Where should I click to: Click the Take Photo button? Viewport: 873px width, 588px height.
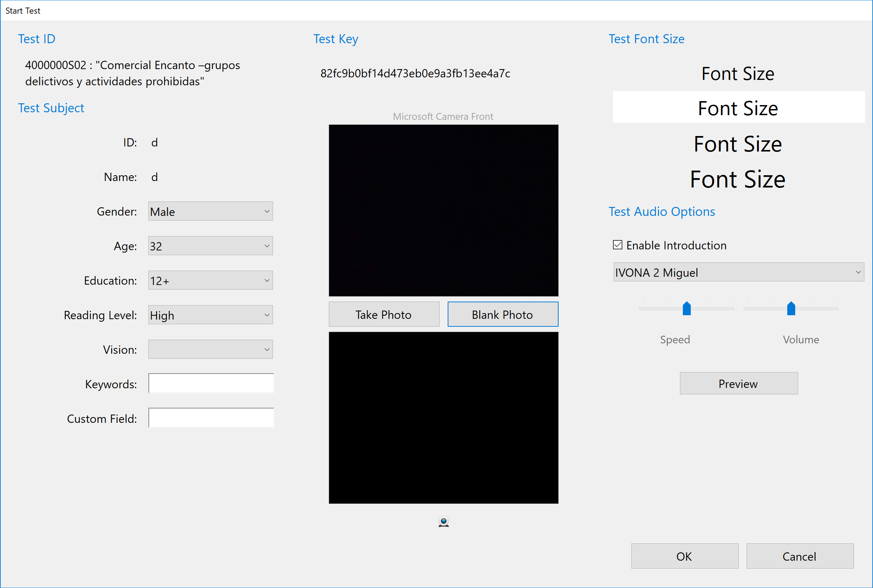coord(384,314)
